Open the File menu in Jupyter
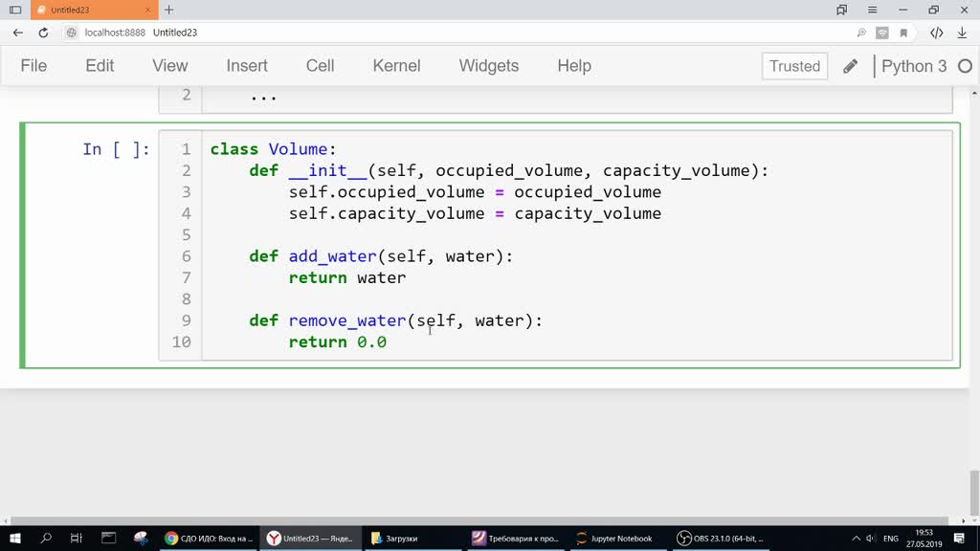The height and width of the screenshot is (551, 980). pyautogui.click(x=33, y=66)
